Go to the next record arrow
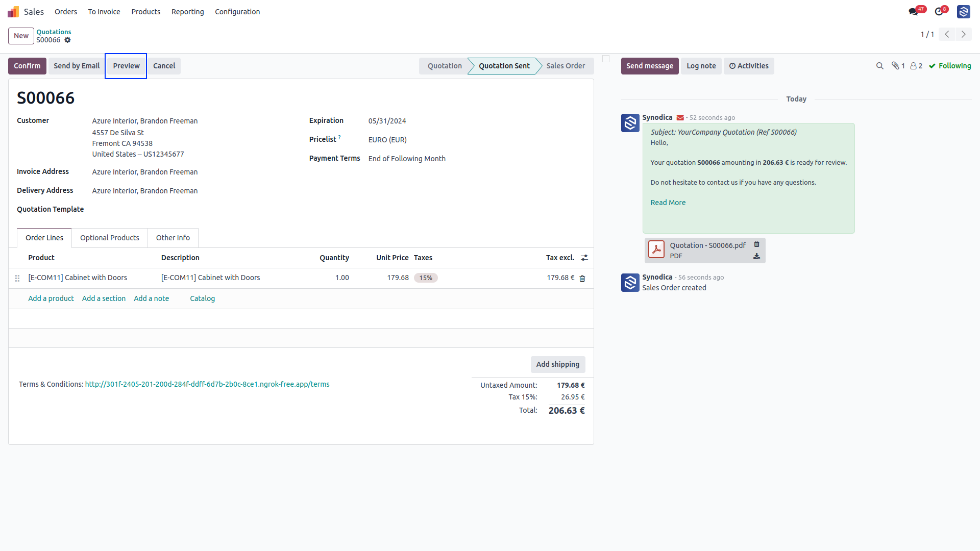Viewport: 980px width, 551px height. 964,34
